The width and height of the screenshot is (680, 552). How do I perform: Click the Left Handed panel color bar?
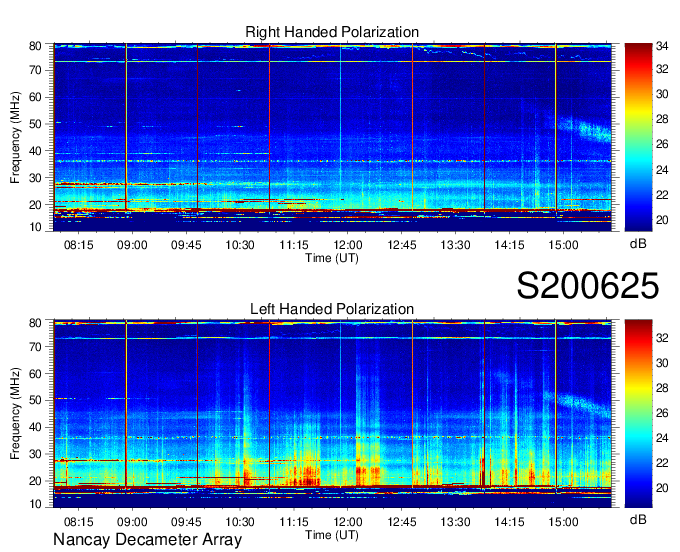click(x=638, y=414)
